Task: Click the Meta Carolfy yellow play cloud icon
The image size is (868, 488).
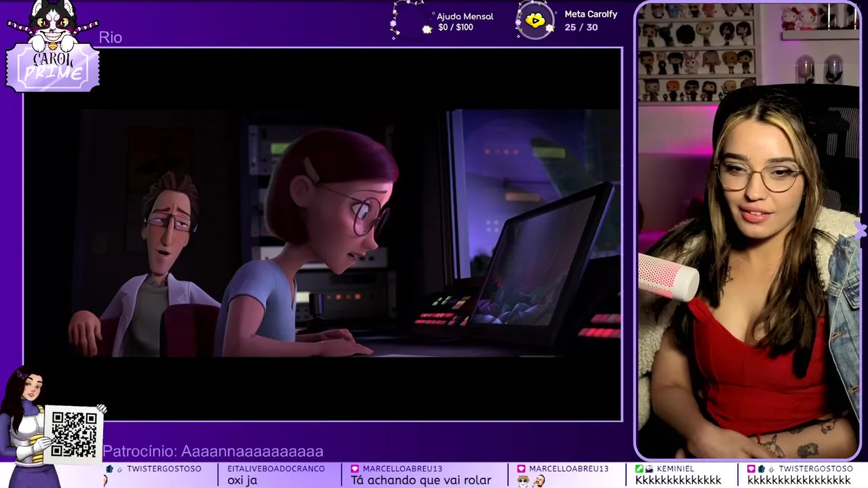Action: [535, 21]
